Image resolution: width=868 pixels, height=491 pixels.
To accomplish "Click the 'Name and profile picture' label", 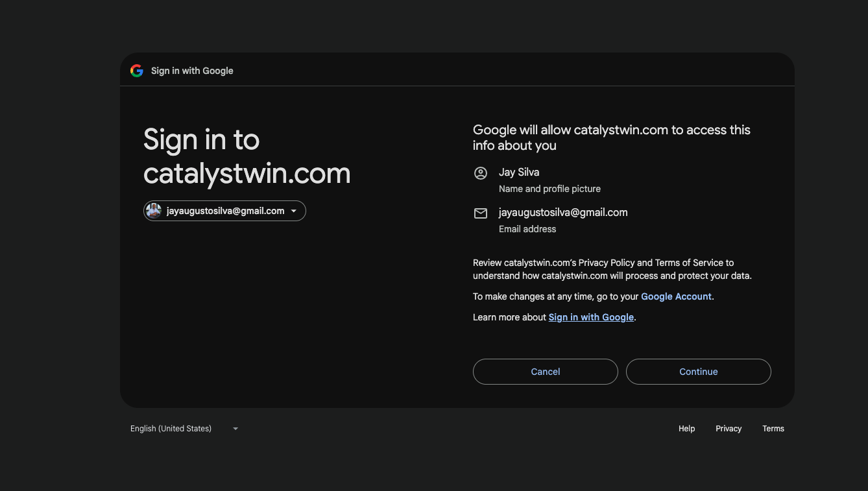I will [x=549, y=189].
